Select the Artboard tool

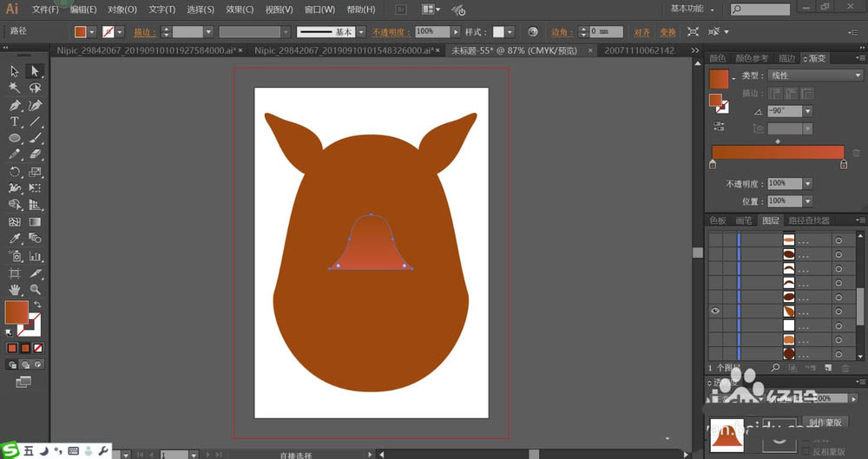coord(15,273)
